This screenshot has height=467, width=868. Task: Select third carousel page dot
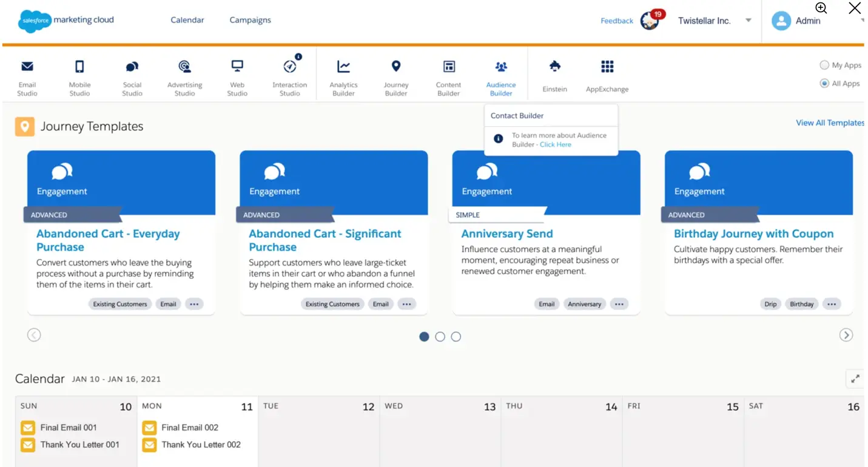456,337
